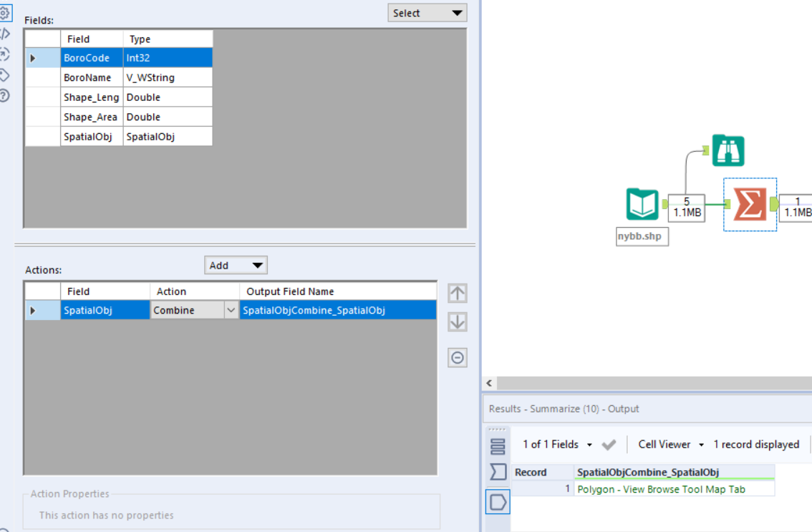Move the SpatialObj action down with the arrow
The height and width of the screenshot is (532, 812).
[458, 322]
